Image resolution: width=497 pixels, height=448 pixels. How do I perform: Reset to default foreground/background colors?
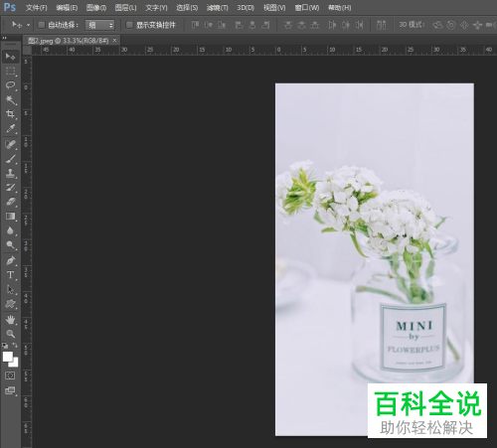[5, 346]
